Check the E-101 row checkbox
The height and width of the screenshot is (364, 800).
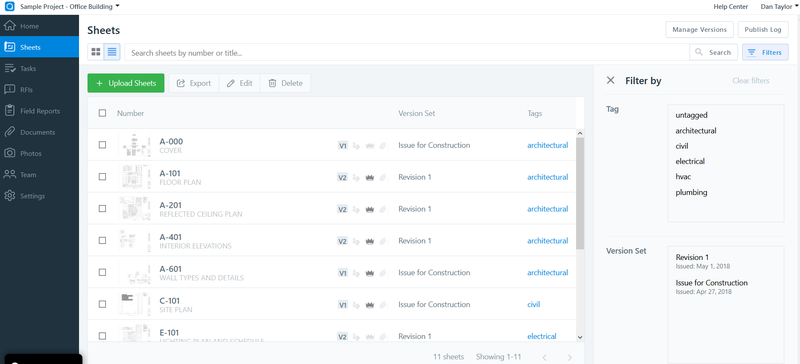point(103,336)
